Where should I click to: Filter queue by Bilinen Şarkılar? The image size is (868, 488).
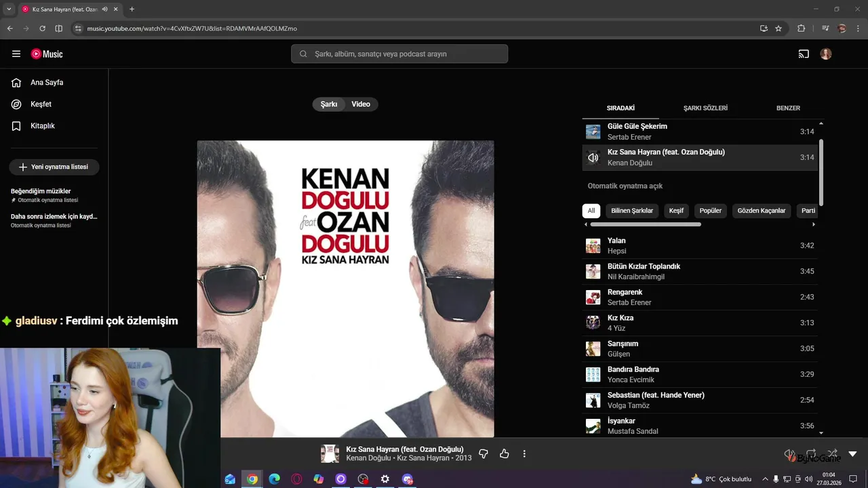tap(632, 211)
